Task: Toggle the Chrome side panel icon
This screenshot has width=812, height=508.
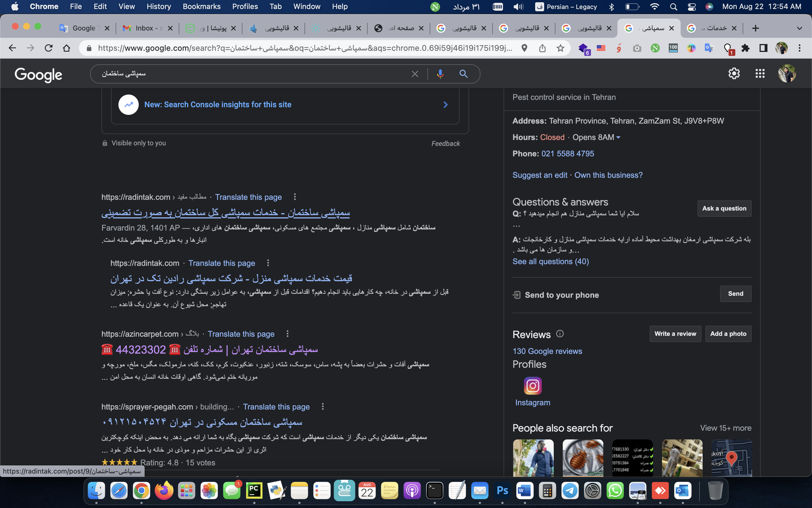Action: [763, 48]
